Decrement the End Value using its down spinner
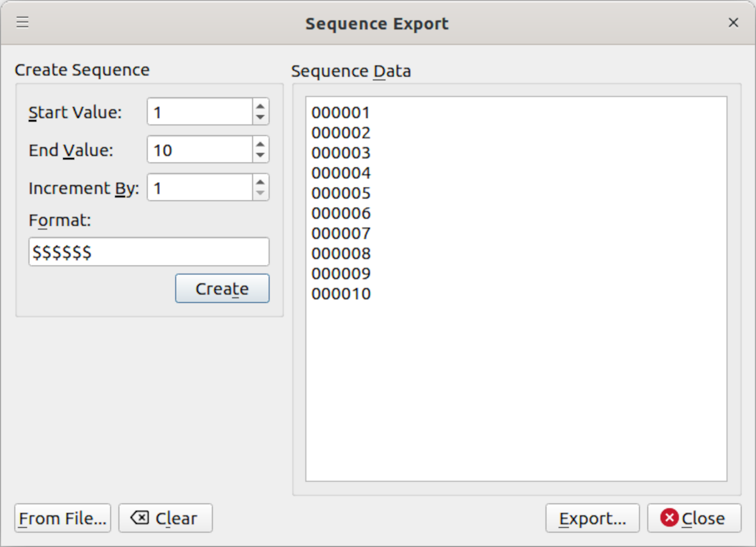Screen dimensions: 756x547 pos(260,155)
